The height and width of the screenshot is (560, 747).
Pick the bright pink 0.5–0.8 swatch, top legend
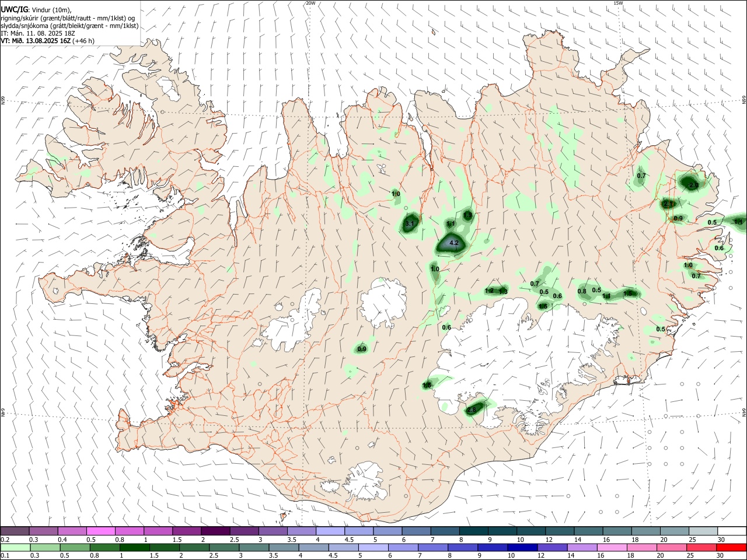[100, 531]
